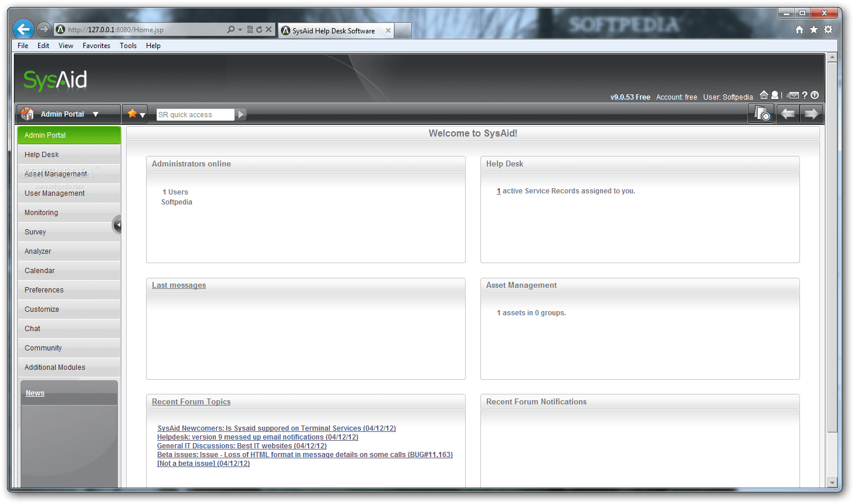Open the send email icon in the header

tap(793, 94)
